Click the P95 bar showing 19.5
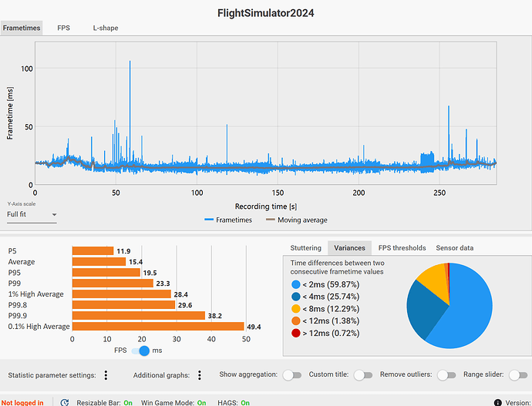Screen dimensions: 532x406 click(106, 273)
